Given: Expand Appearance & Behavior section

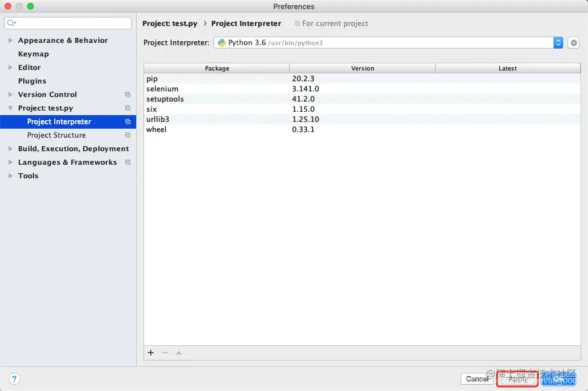Looking at the screenshot, I should [11, 40].
